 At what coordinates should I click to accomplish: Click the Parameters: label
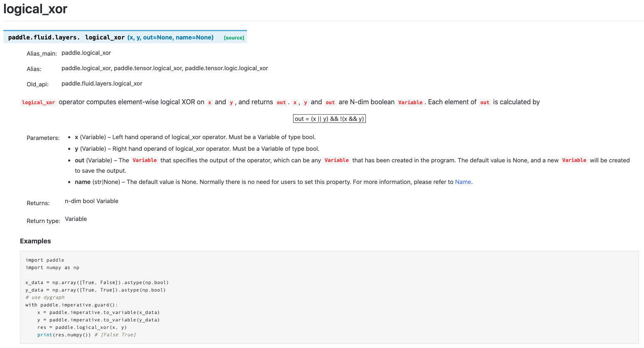point(43,138)
